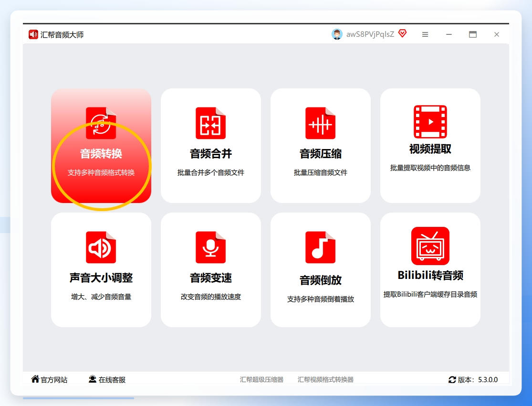Click the description 改变音频的播放速度

pyautogui.click(x=211, y=297)
